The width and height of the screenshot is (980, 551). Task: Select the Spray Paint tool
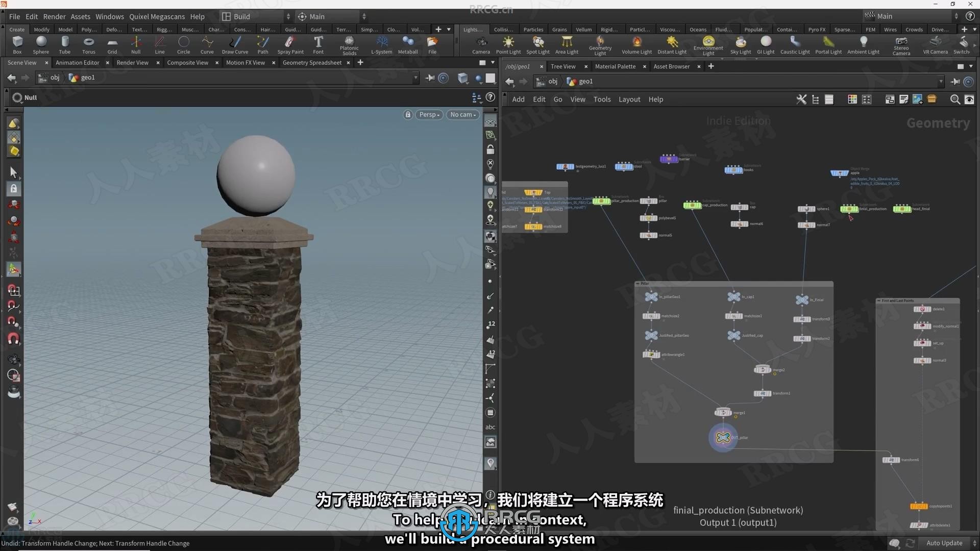[290, 44]
